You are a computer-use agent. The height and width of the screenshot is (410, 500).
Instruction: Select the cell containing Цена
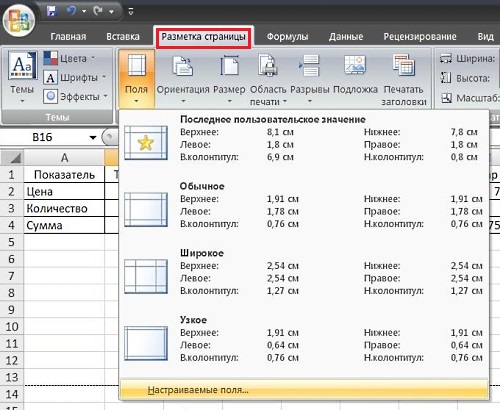pos(64,191)
